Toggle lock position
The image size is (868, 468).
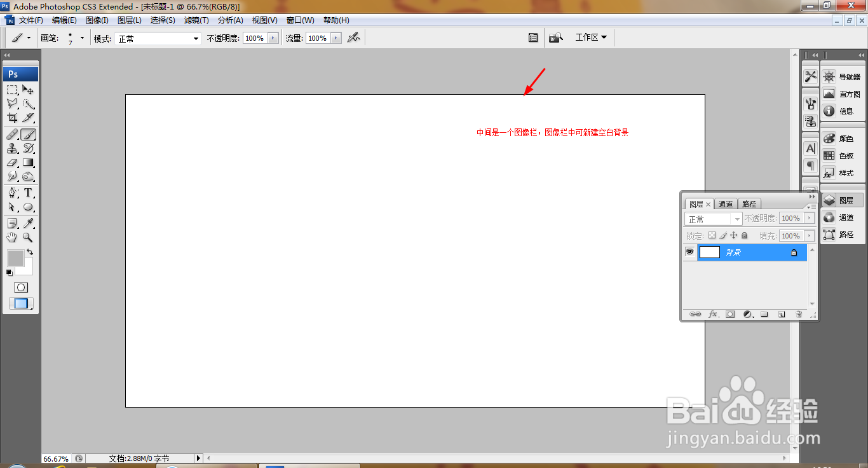[733, 235]
